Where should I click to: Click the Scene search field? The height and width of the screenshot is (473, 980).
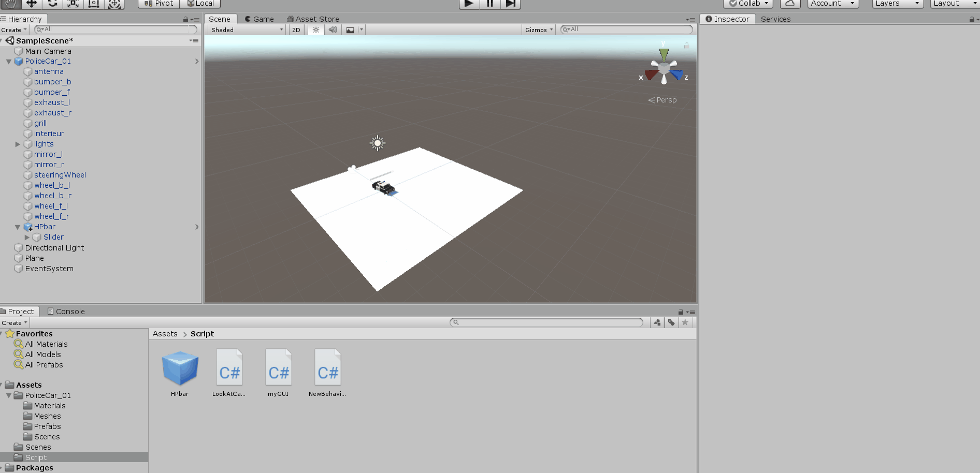626,29
